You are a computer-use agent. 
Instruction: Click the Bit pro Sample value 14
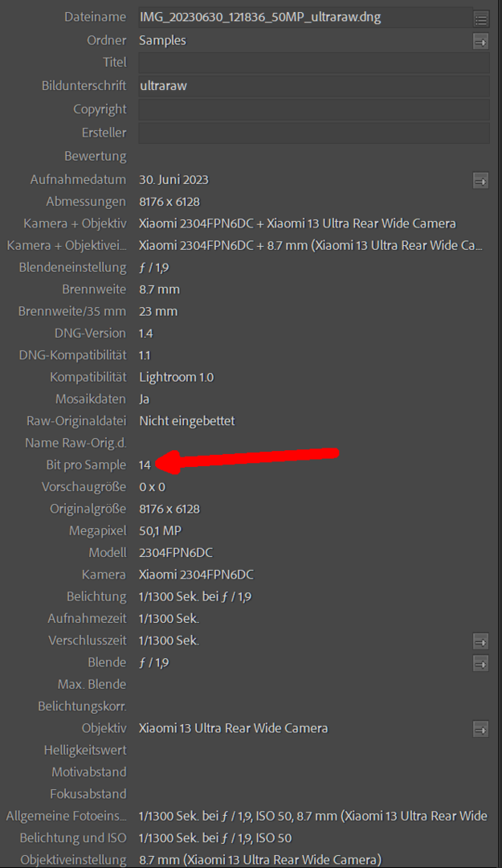pyautogui.click(x=145, y=465)
